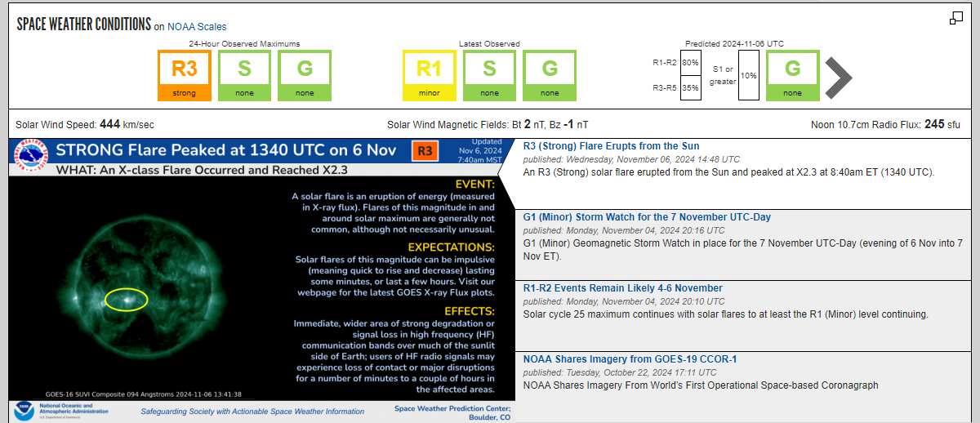Click 'Space Weather Prediction Center; Boulder, CO' text
This screenshot has height=423, width=980.
point(452,412)
